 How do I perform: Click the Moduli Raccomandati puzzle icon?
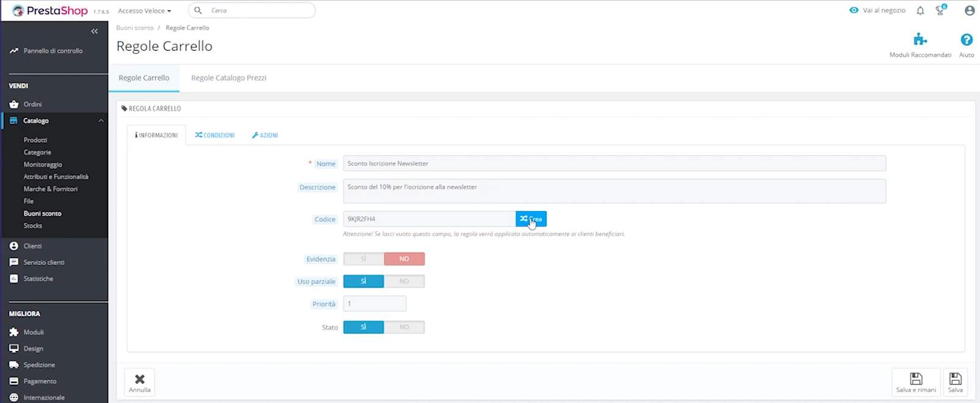click(920, 40)
